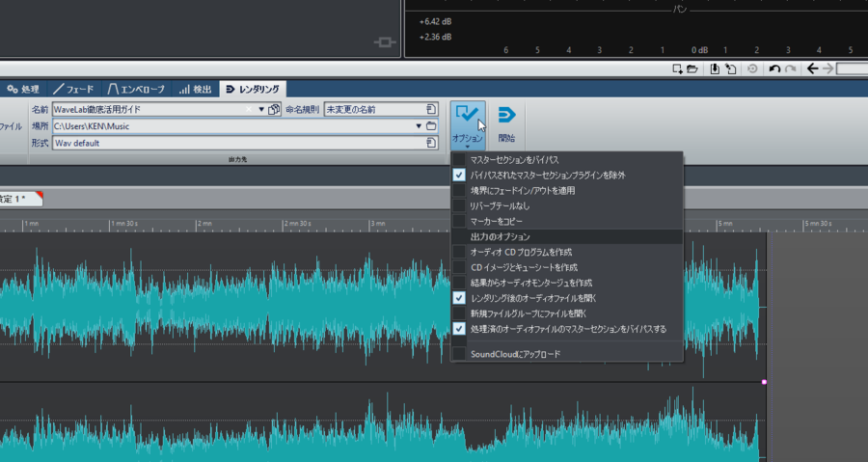
Task: Open the 処理 (Process) tab
Action: pos(23,89)
